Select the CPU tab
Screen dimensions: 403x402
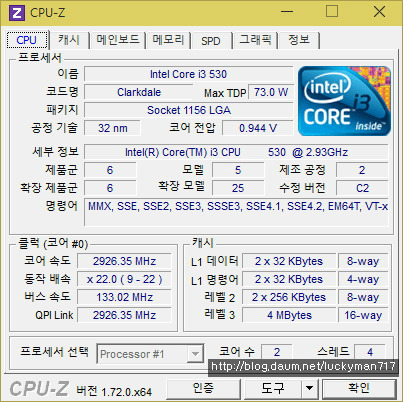[x=27, y=40]
